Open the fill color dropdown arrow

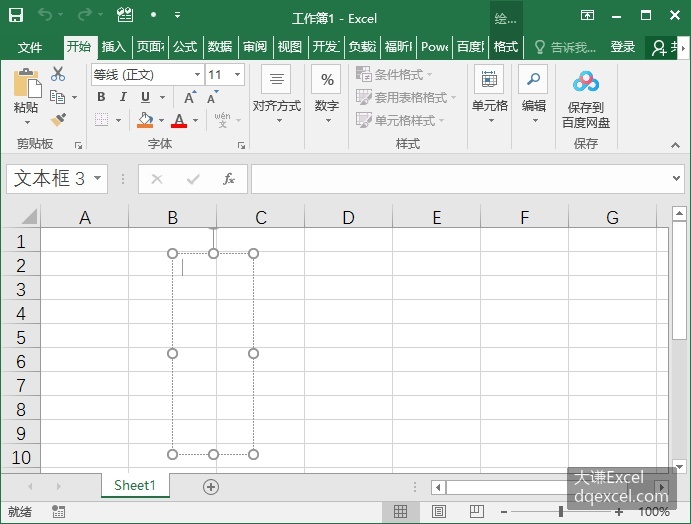pyautogui.click(x=161, y=120)
